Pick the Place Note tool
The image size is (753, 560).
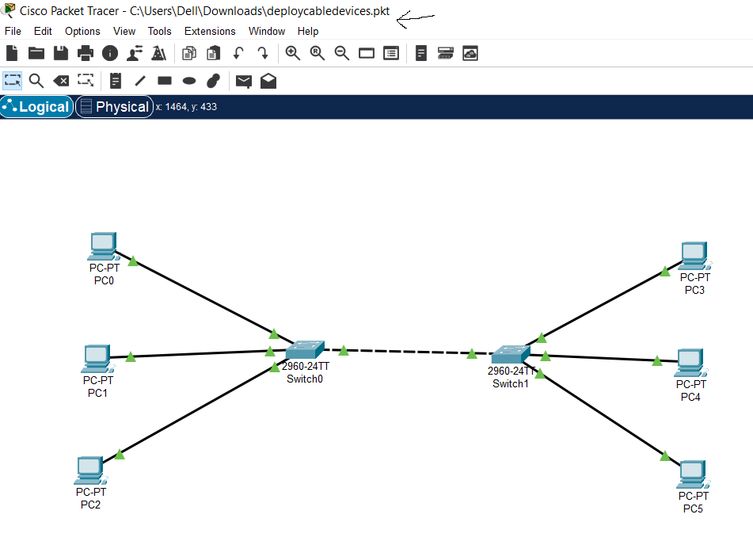116,80
